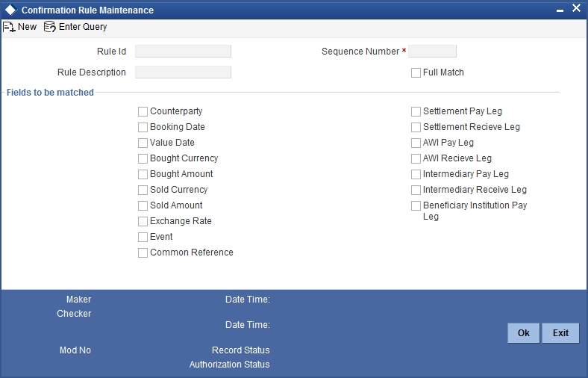Click the Enter Query icon

point(50,27)
